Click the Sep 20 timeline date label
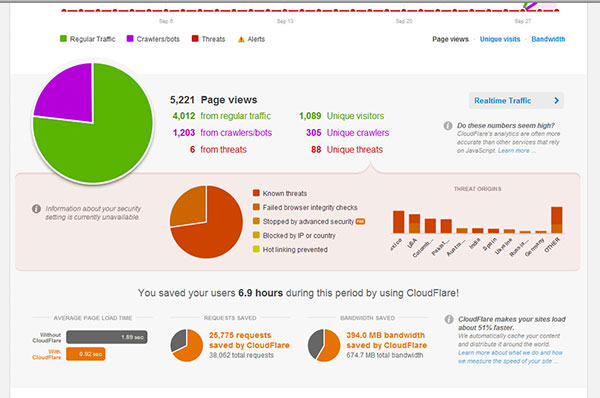The width and height of the screenshot is (600, 398). 404,21
